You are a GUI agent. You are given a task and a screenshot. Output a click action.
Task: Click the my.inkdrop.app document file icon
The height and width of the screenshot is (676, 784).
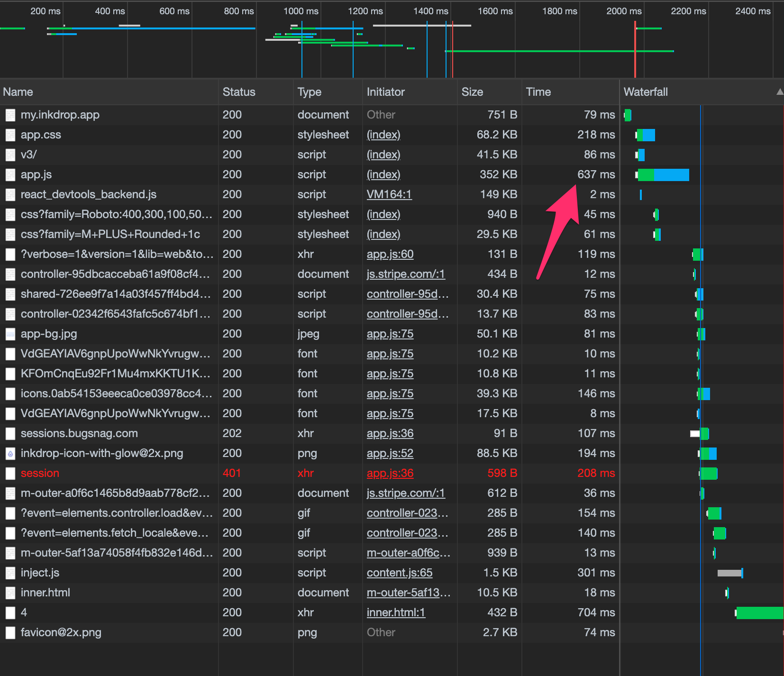(10, 115)
